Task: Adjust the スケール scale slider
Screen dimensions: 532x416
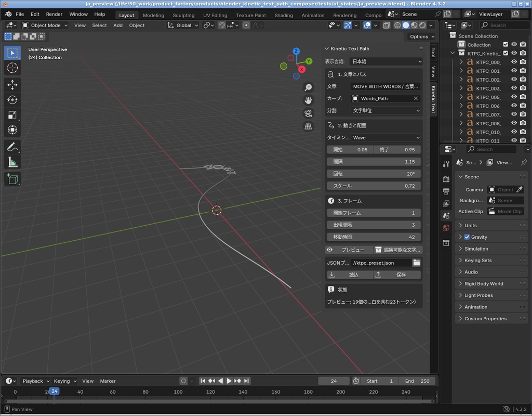Action: pos(374,186)
